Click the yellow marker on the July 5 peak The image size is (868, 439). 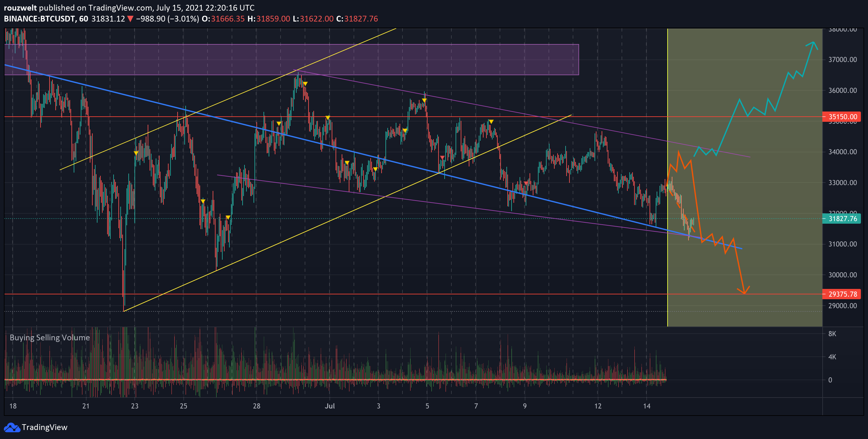click(x=424, y=100)
